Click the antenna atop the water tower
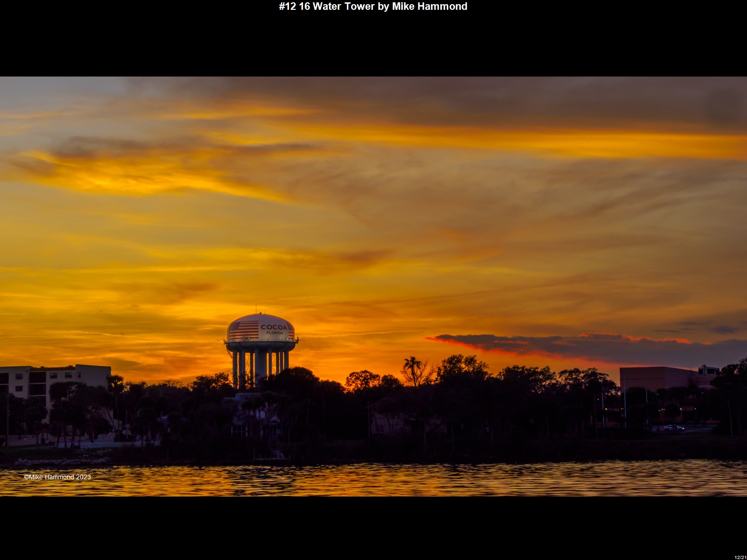 coord(255,309)
